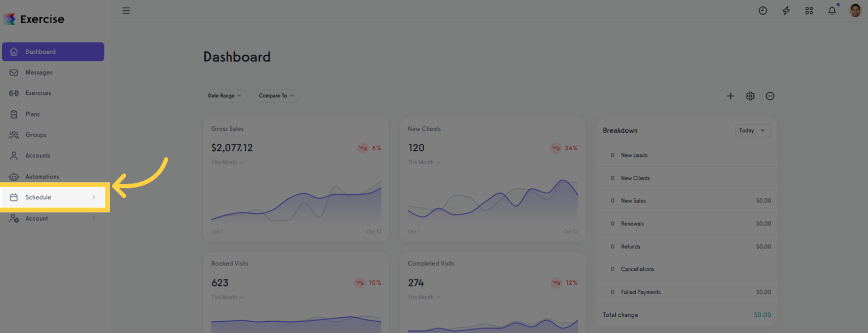868x333 pixels.
Task: Click the Gross Sales 6% trend icon
Action: (363, 148)
